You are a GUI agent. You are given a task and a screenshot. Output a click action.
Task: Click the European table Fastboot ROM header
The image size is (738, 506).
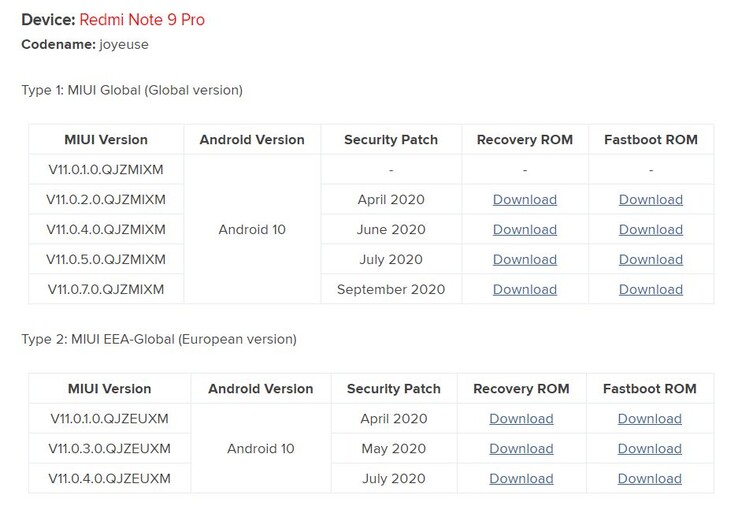click(650, 389)
